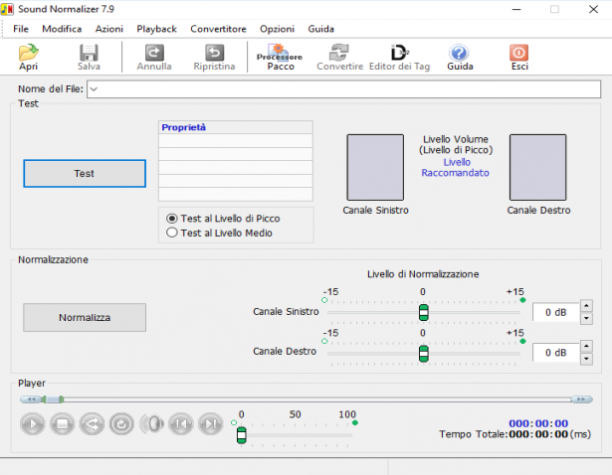The image size is (612, 475).
Task: Click the Normalizza button
Action: (85, 318)
